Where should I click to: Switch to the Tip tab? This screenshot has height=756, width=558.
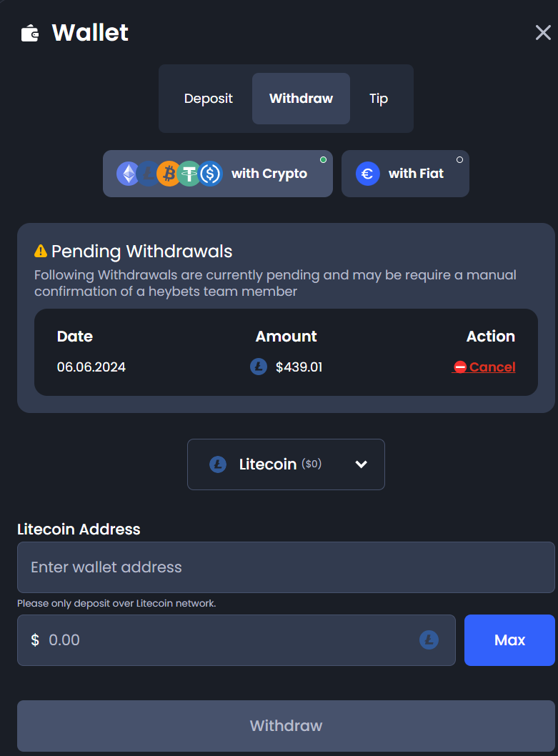click(x=379, y=99)
